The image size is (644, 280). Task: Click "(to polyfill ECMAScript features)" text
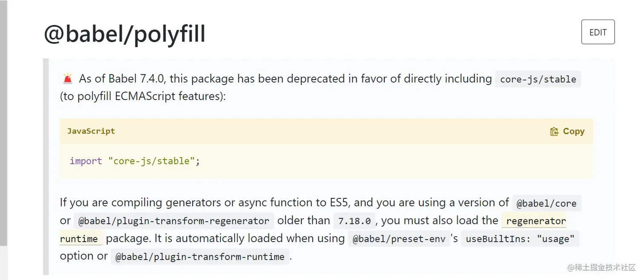pos(143,96)
